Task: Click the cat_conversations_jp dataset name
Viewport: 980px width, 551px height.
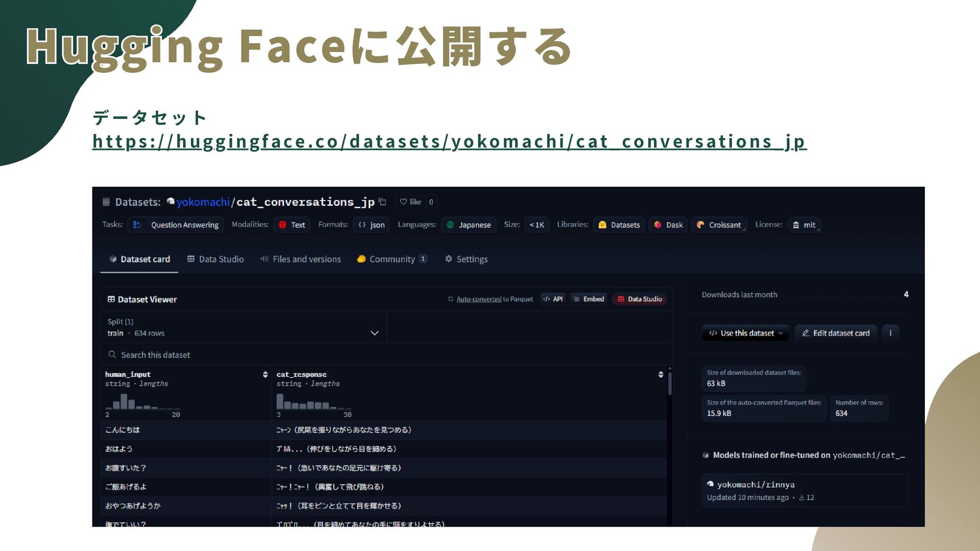Action: [305, 202]
